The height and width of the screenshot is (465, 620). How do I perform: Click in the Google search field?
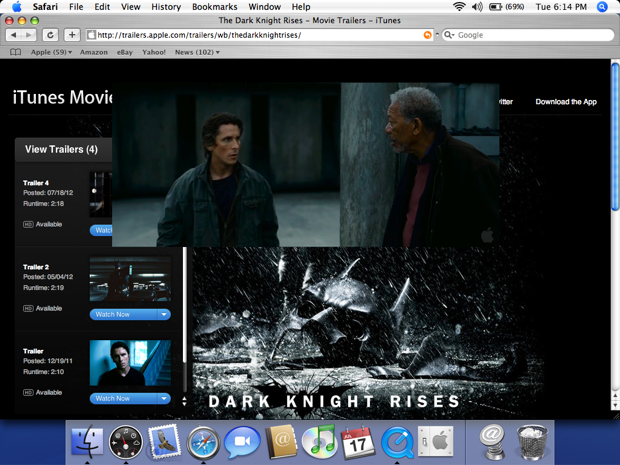(528, 35)
